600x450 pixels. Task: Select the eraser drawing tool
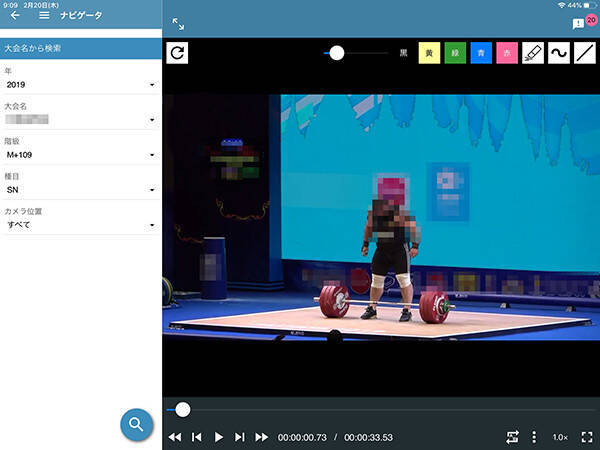pos(533,53)
